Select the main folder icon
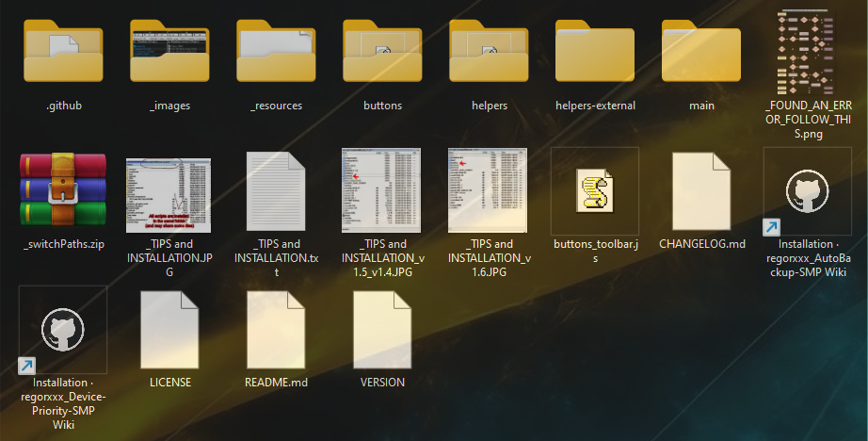The height and width of the screenshot is (441, 868). [701, 51]
